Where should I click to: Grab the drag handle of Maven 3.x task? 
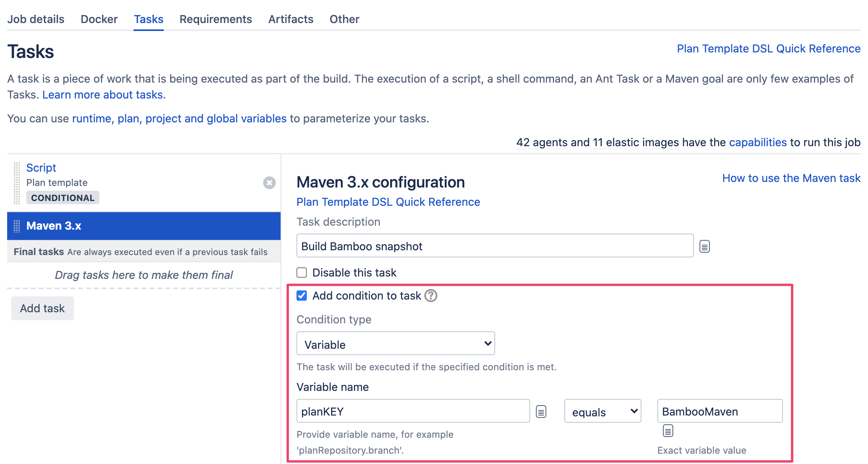click(x=17, y=226)
